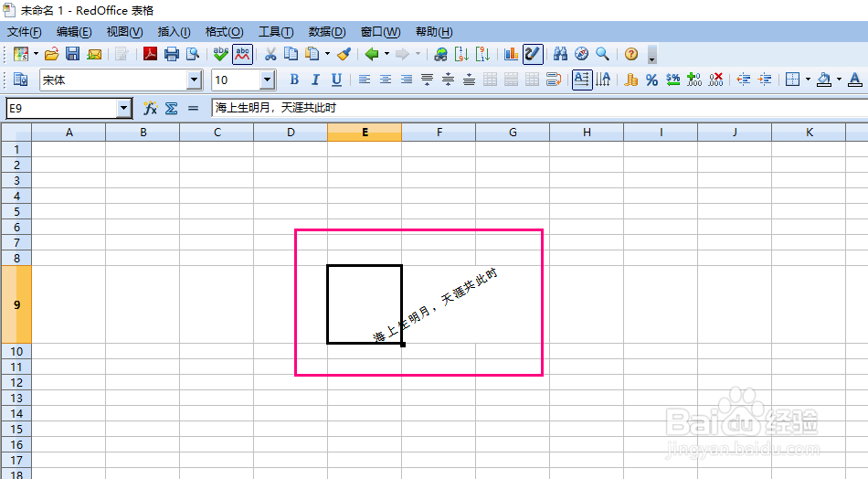Open the Function Wizard (fx)
The height and width of the screenshot is (479, 868).
point(150,108)
